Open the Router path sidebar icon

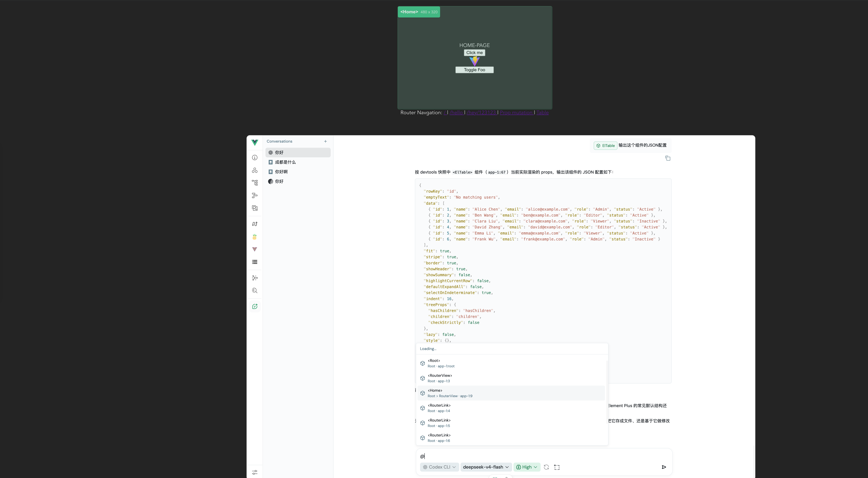coord(255,224)
